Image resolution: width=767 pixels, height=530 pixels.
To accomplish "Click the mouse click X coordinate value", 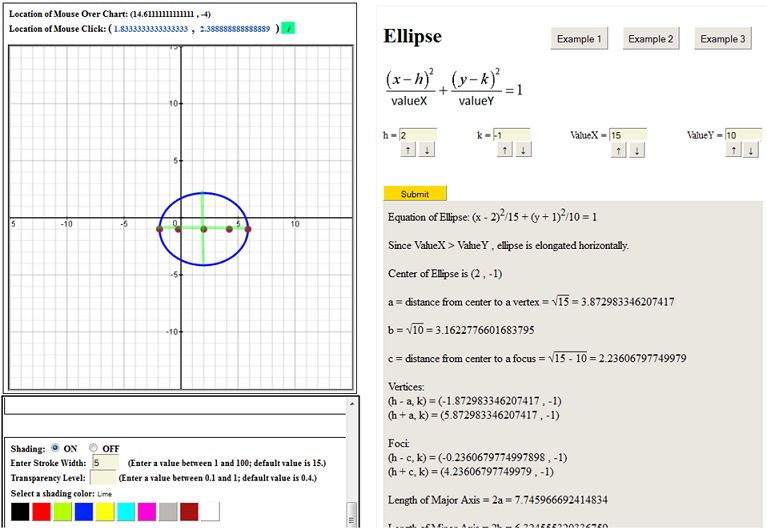I will [151, 29].
